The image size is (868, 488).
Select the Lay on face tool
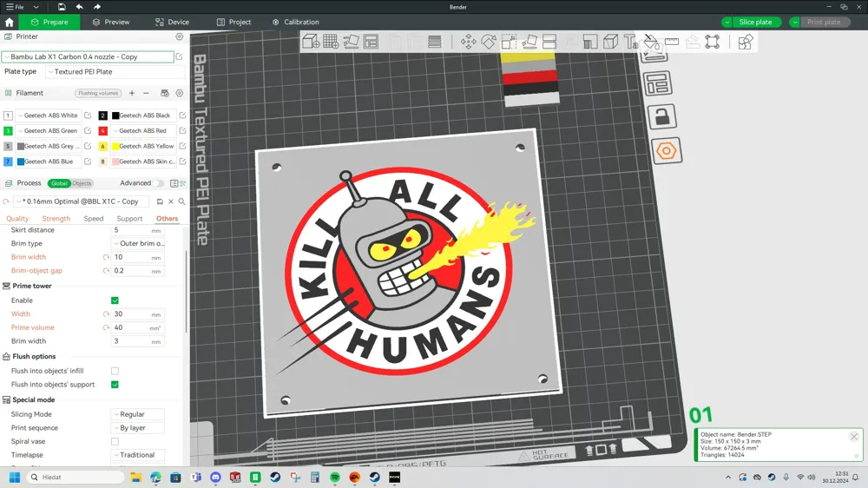click(529, 42)
